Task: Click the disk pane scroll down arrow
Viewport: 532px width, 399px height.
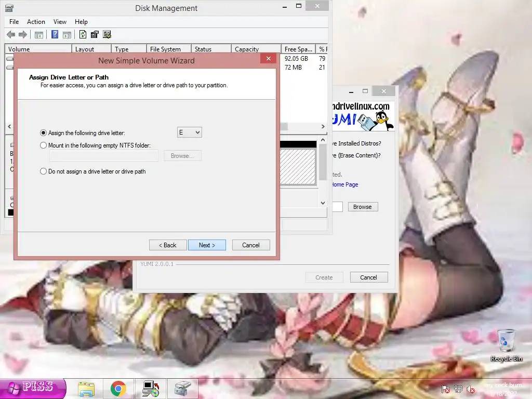Action: pos(323,203)
